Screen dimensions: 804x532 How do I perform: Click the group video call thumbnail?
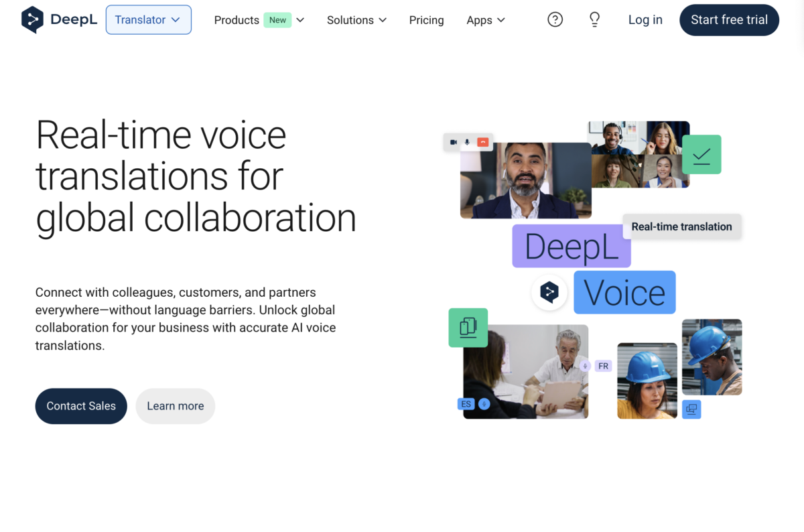[639, 154]
